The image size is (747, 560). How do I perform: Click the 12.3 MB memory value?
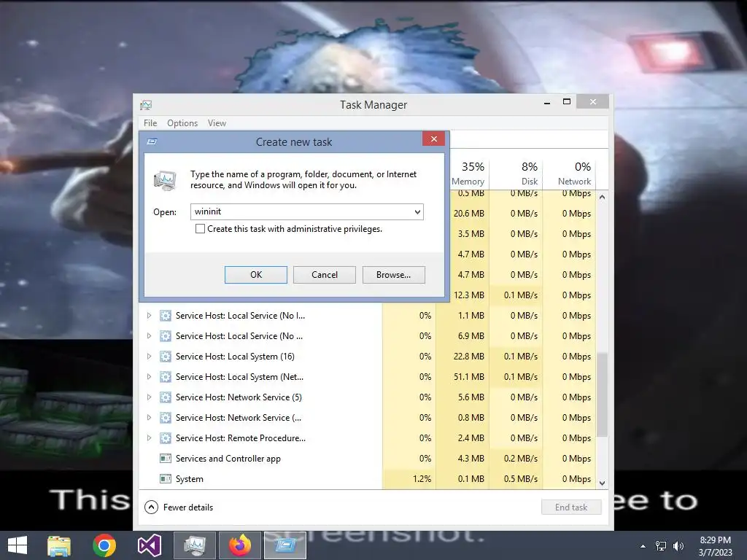(x=469, y=295)
